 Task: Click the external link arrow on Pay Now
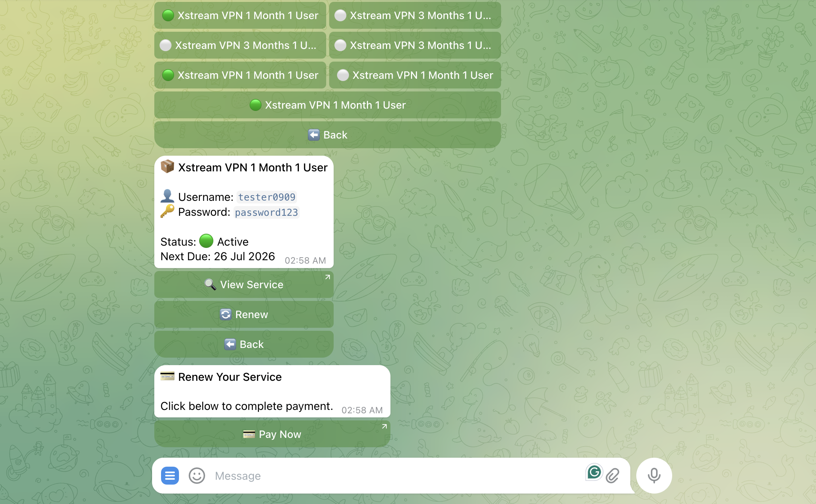point(384,426)
